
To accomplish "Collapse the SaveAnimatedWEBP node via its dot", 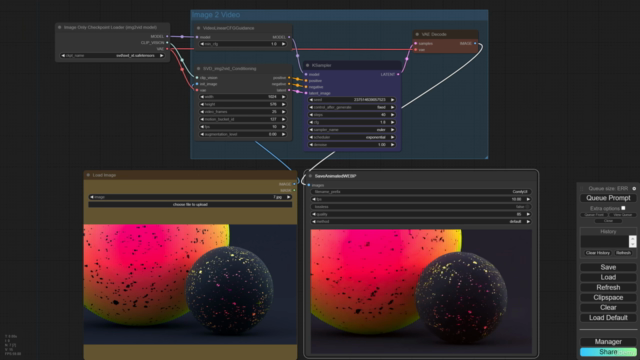I will pyautogui.click(x=310, y=176).
